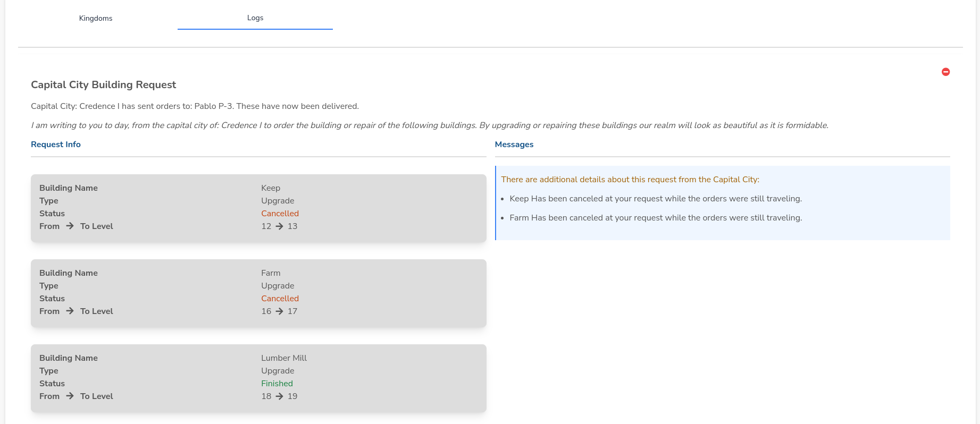Select the Logs tab
The height and width of the screenshot is (424, 980).
(x=255, y=18)
